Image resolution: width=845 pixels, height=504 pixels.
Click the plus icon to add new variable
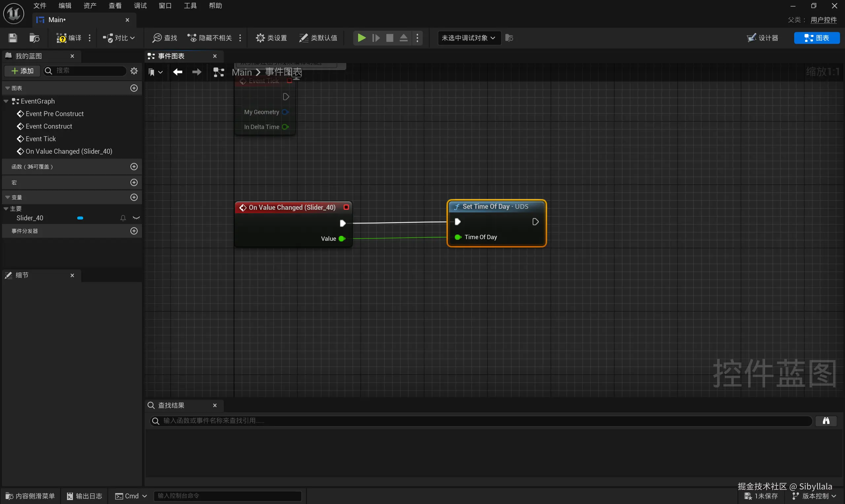134,197
